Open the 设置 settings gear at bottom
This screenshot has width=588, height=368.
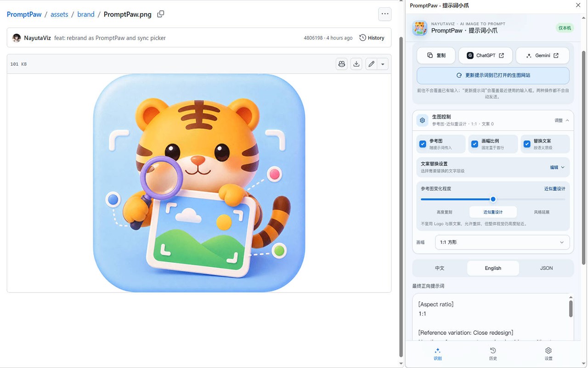click(548, 354)
